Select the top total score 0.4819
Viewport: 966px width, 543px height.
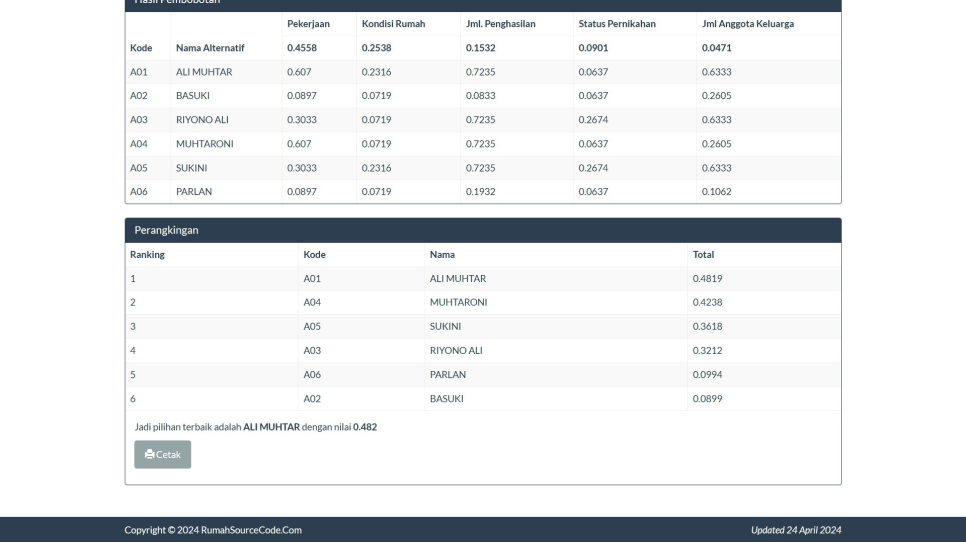pyautogui.click(x=707, y=279)
